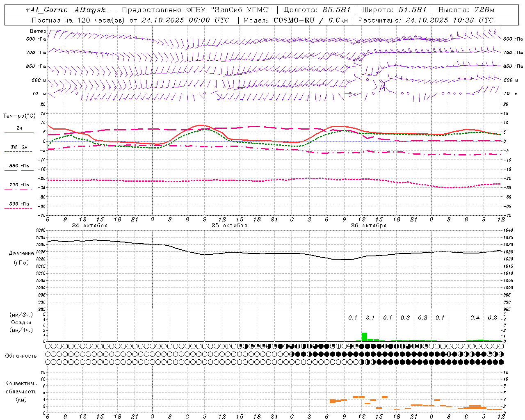Viewport: 525px width, 420px height.
Task: Click the (км) unit in convective panel
Action: [21, 399]
